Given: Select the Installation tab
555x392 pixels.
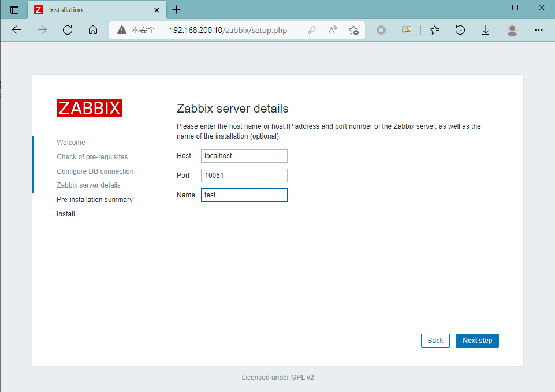Looking at the screenshot, I should tap(97, 10).
